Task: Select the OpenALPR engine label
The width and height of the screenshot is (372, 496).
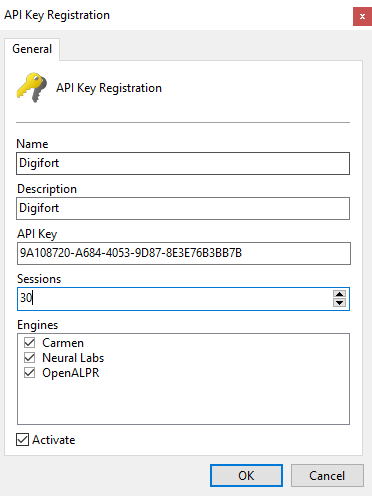Action: click(x=71, y=373)
